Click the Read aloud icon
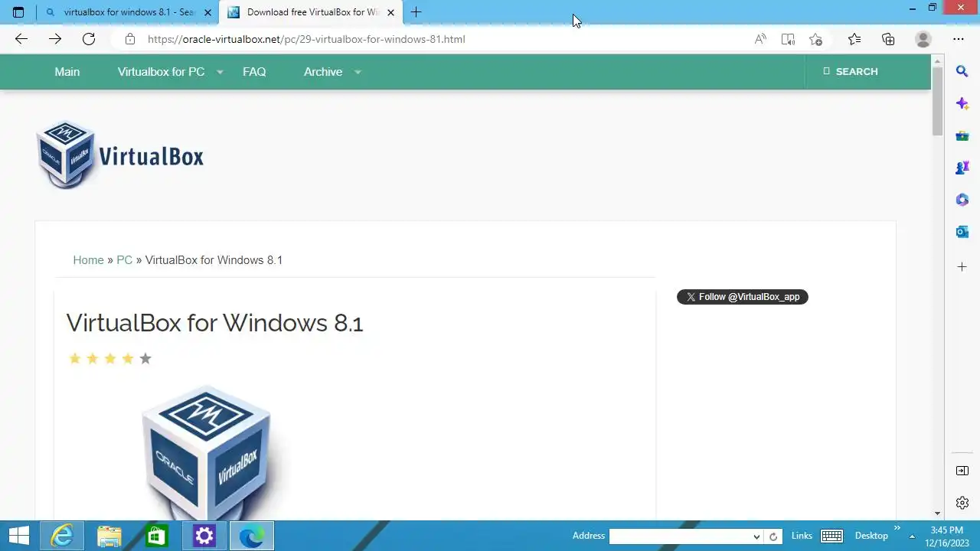This screenshot has width=980, height=551. [x=760, y=39]
